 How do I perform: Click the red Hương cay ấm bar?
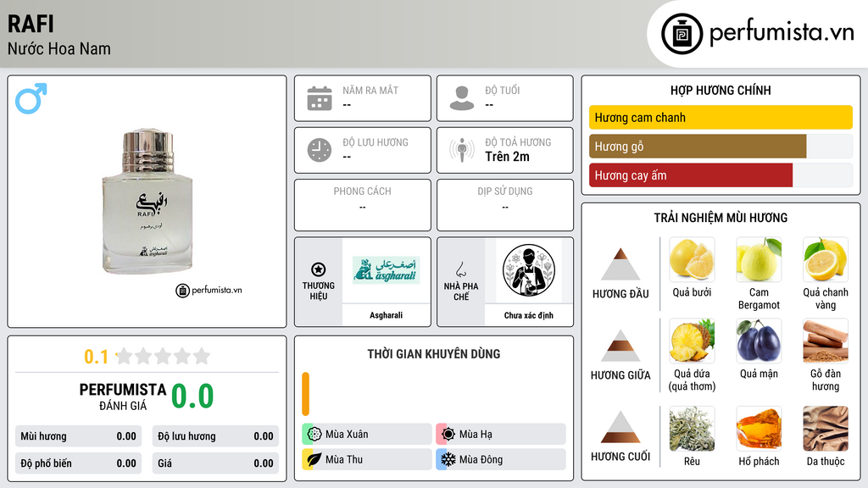click(691, 175)
